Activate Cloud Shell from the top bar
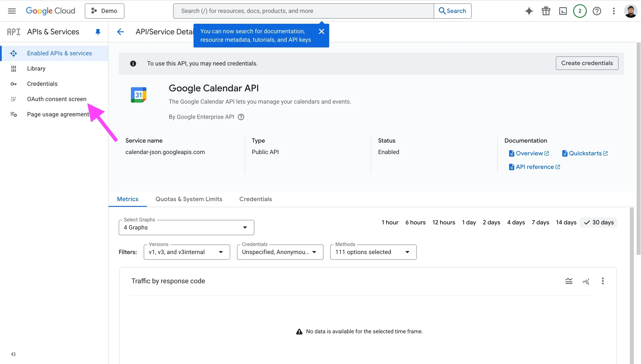Image resolution: width=641 pixels, height=364 pixels. [563, 11]
